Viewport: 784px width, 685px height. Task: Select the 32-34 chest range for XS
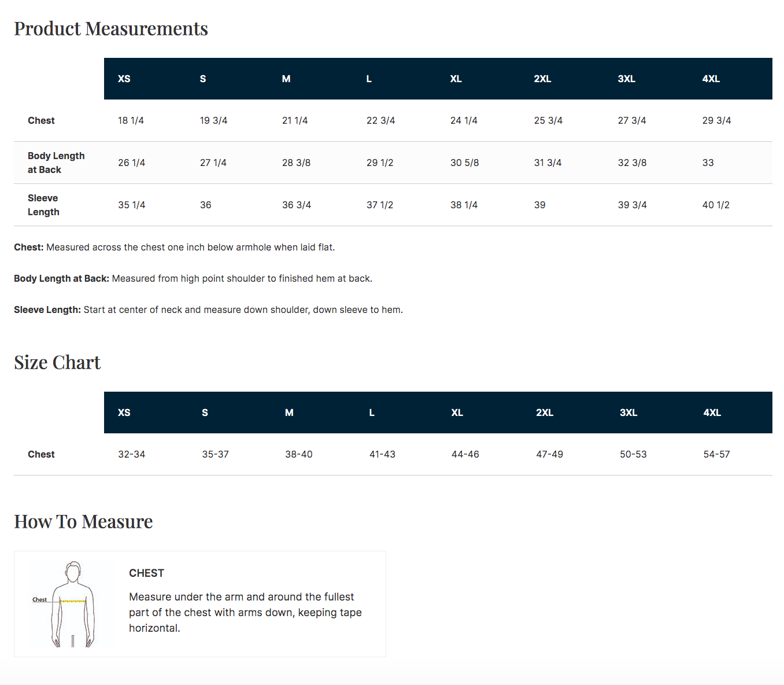pyautogui.click(x=132, y=454)
